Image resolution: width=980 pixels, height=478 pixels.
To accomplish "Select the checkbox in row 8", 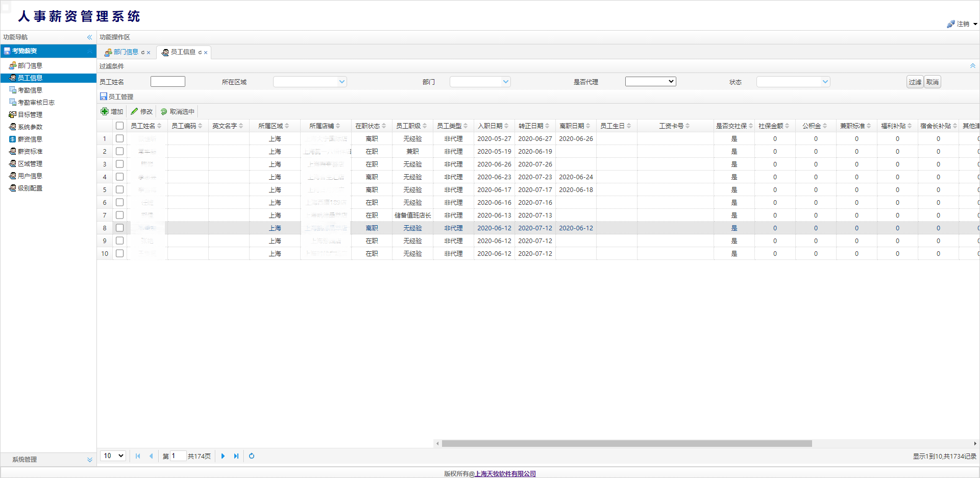I will coord(119,228).
